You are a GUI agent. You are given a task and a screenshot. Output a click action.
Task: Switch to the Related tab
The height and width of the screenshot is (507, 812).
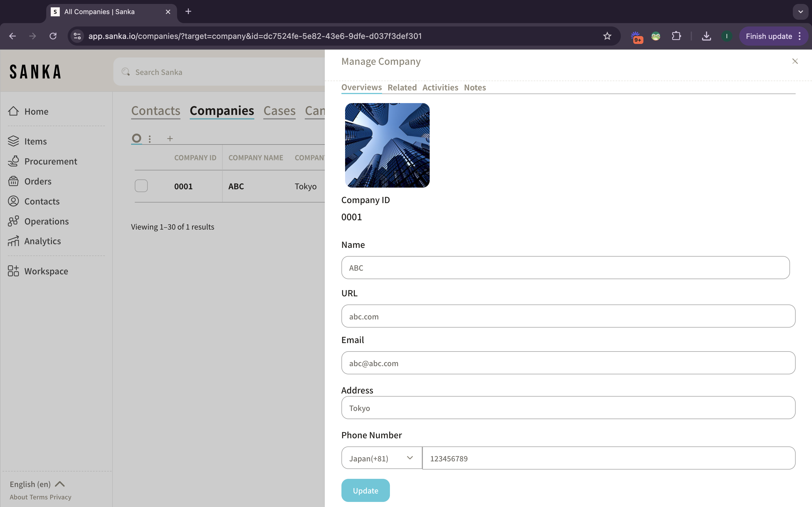402,88
